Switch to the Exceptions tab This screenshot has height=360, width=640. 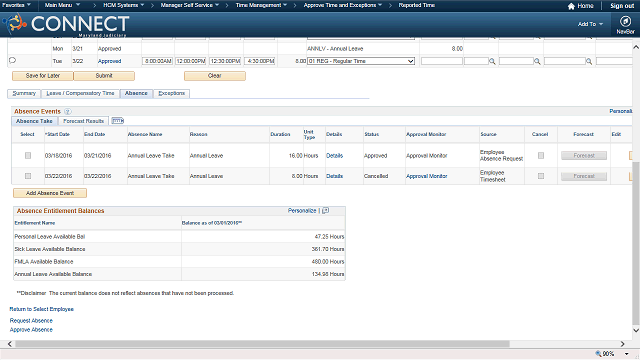tap(171, 93)
